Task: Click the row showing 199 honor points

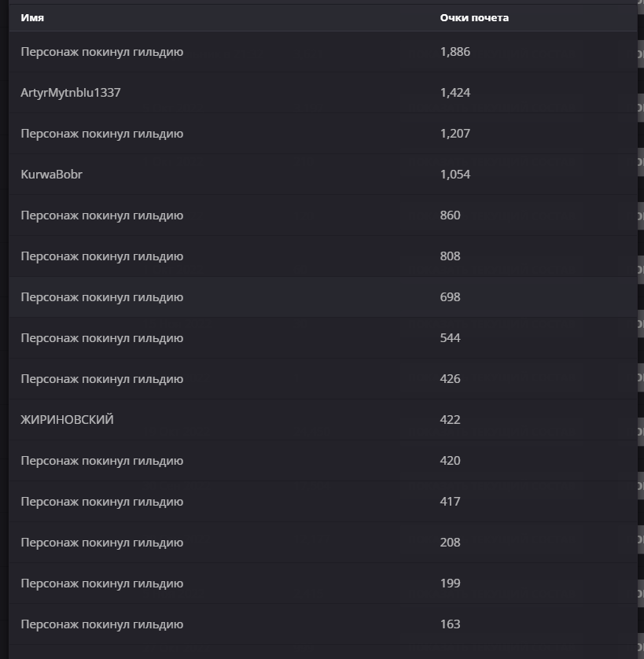Action: pos(323,584)
